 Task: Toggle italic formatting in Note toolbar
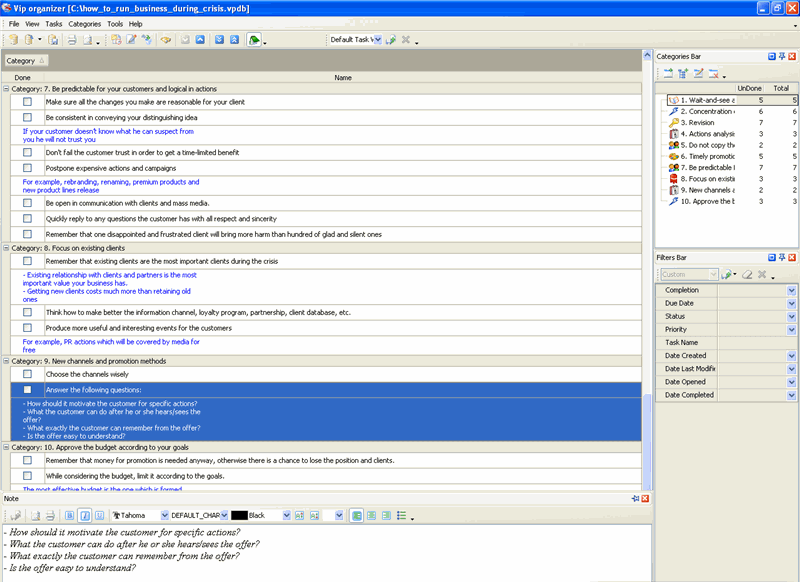coord(85,516)
